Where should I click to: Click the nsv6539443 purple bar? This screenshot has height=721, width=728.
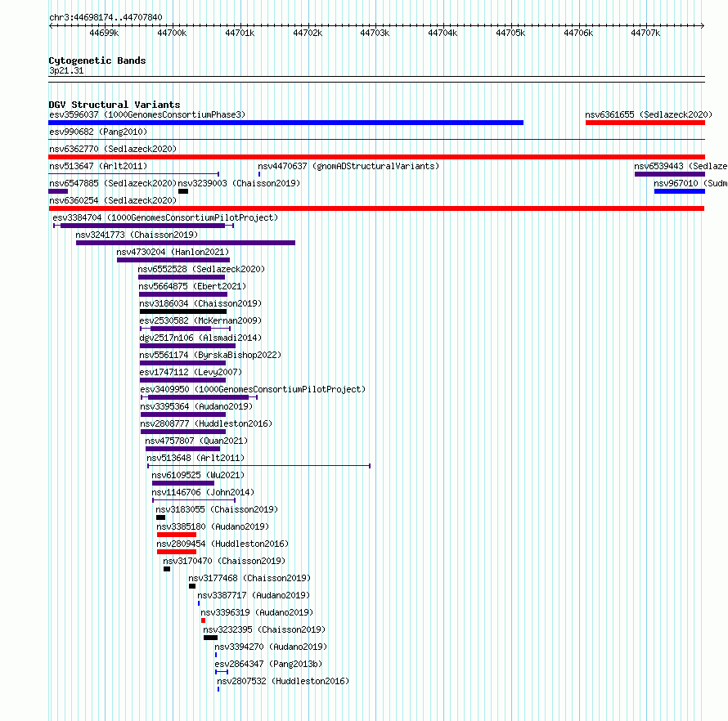(670, 174)
